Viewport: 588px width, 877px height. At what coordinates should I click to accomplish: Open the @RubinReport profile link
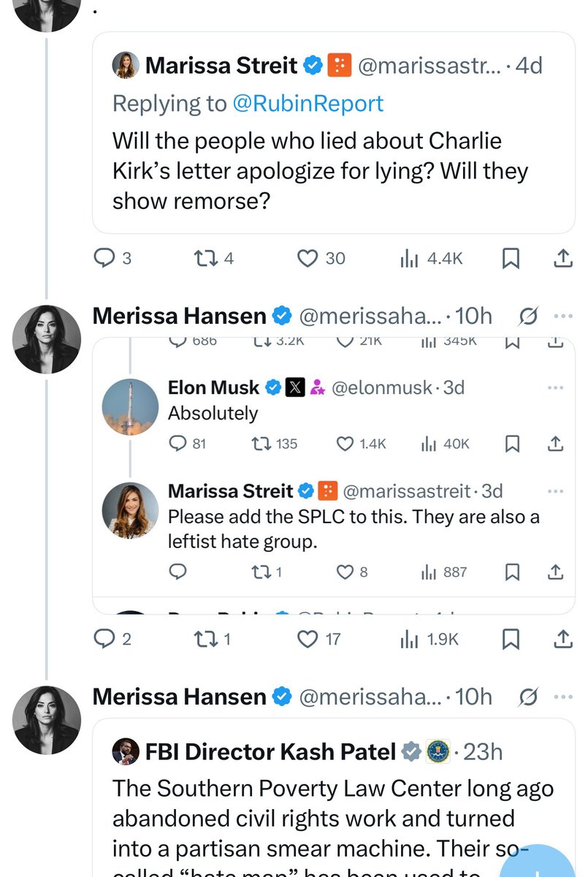308,103
